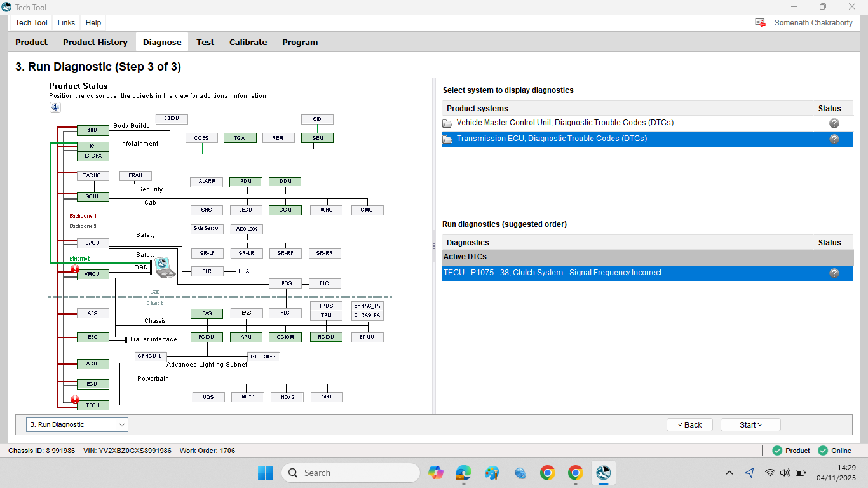868x488 pixels.
Task: Open the folder icon for Vehicle Master Control Unit
Action: point(447,123)
